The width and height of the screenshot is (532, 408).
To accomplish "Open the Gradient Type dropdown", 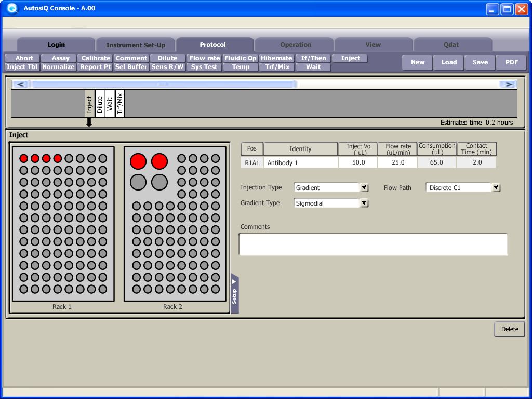I will point(364,203).
